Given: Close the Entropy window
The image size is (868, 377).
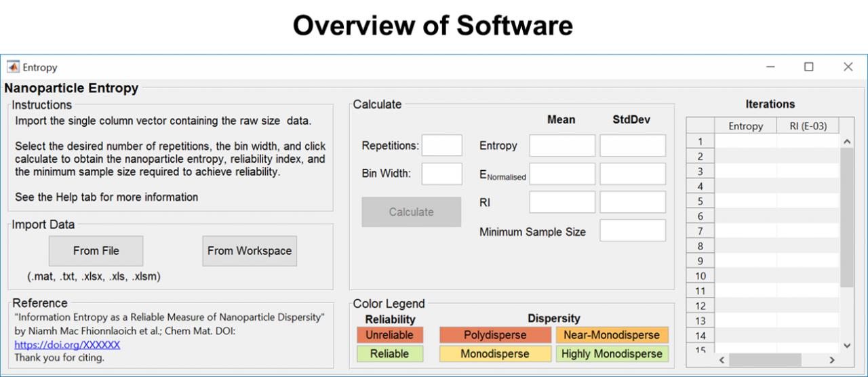Looking at the screenshot, I should 848,67.
